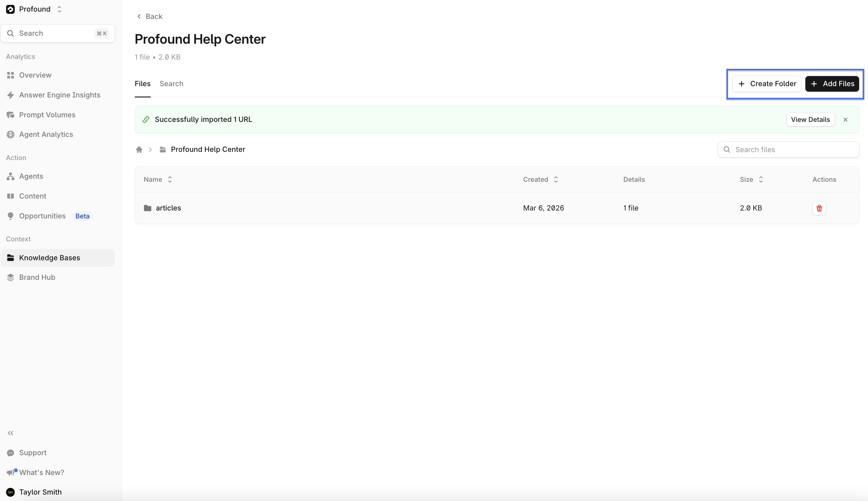
Task: Click the Details column header
Action: click(634, 179)
